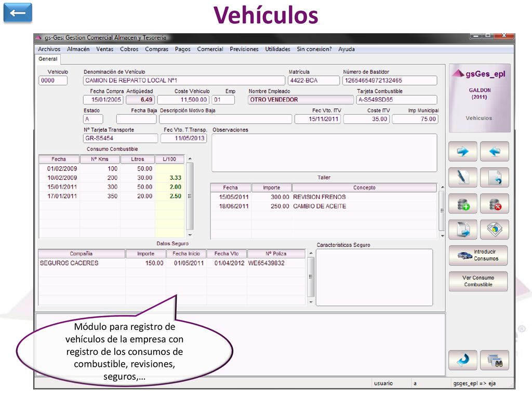The image size is (532, 399).
Task: Click the Matrícula field 4422-BCA
Action: pyautogui.click(x=313, y=81)
